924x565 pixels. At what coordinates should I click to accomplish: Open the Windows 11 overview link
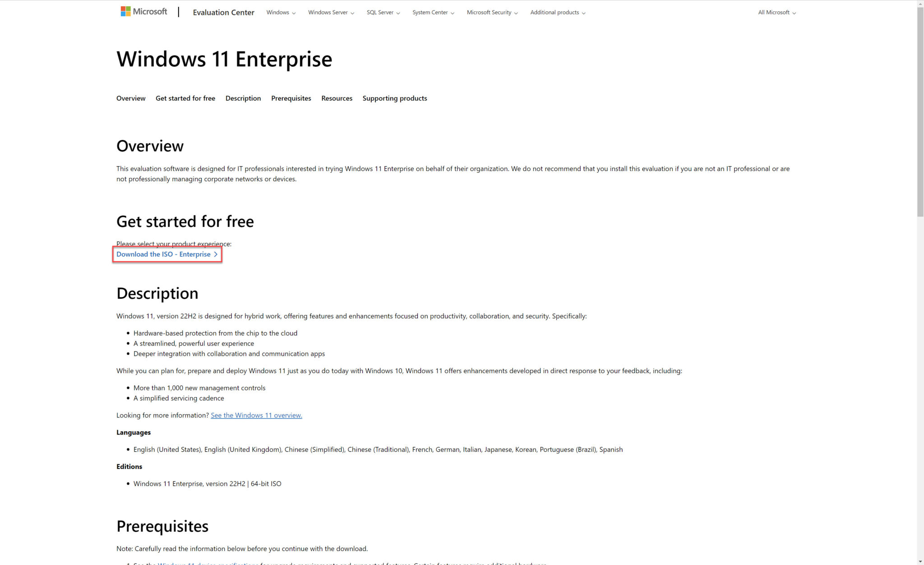tap(256, 415)
